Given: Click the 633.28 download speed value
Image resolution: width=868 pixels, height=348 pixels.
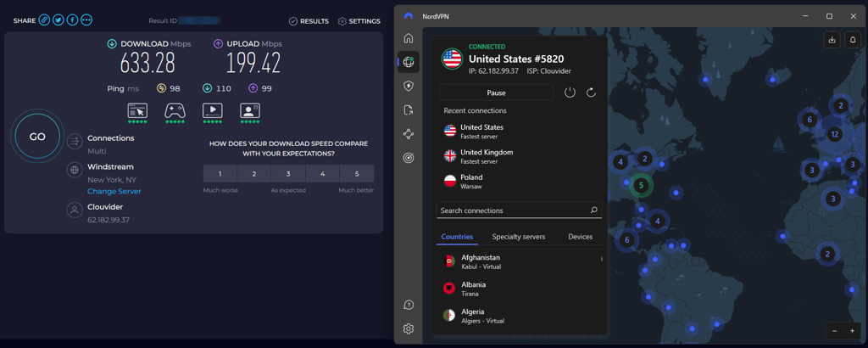Looking at the screenshot, I should pos(147,63).
